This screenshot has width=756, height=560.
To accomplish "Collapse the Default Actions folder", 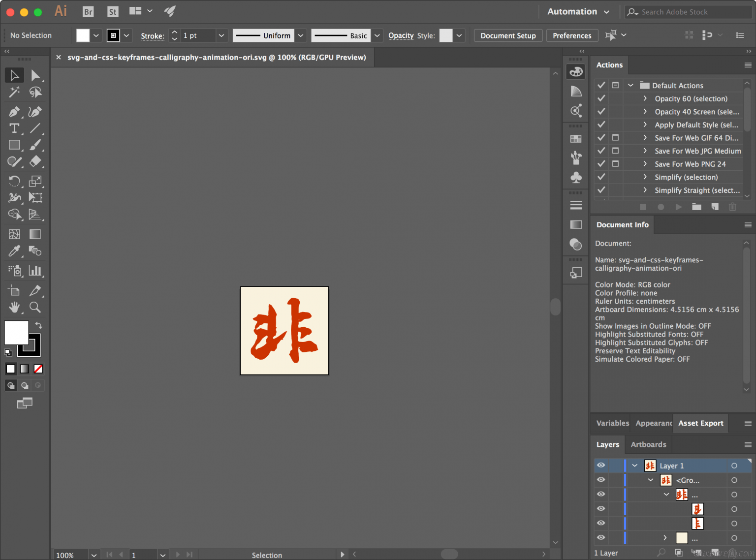I will [630, 85].
